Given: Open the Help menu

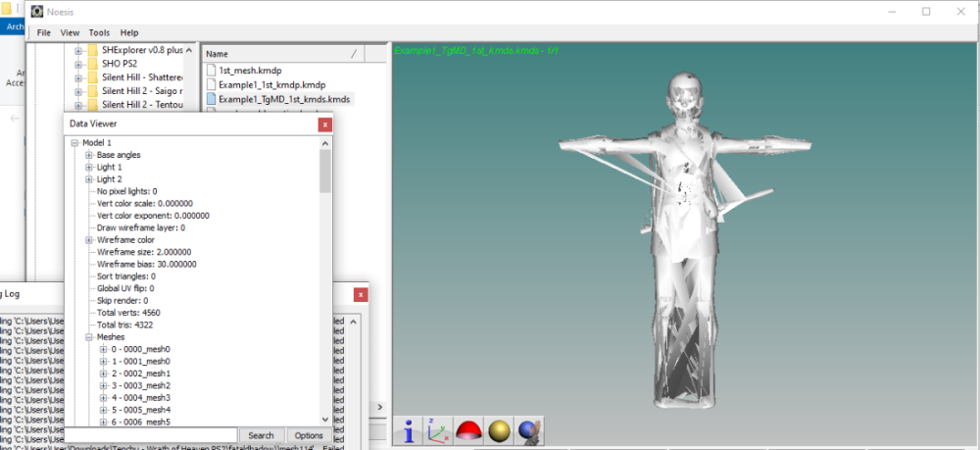Looking at the screenshot, I should coord(129,32).
